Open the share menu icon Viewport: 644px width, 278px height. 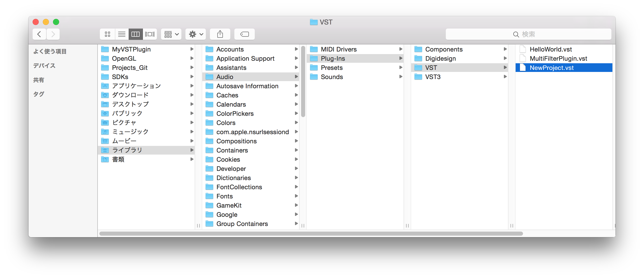(x=220, y=34)
